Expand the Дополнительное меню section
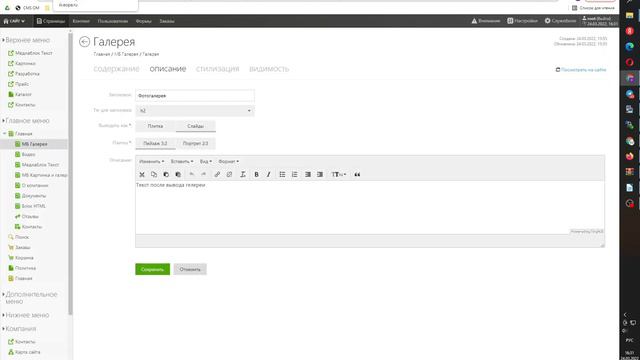This screenshot has width=640, height=360. 30,298
